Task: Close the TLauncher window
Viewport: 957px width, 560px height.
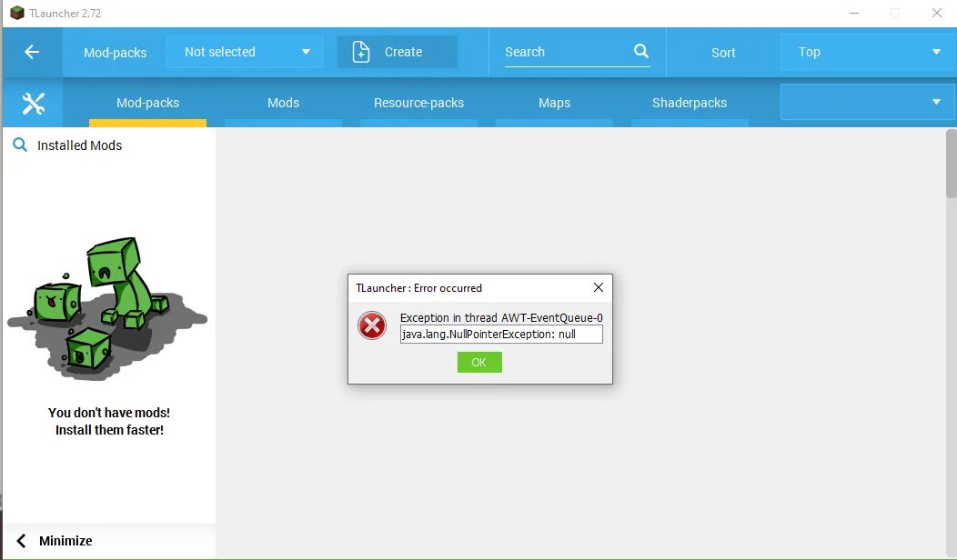Action: (x=937, y=13)
